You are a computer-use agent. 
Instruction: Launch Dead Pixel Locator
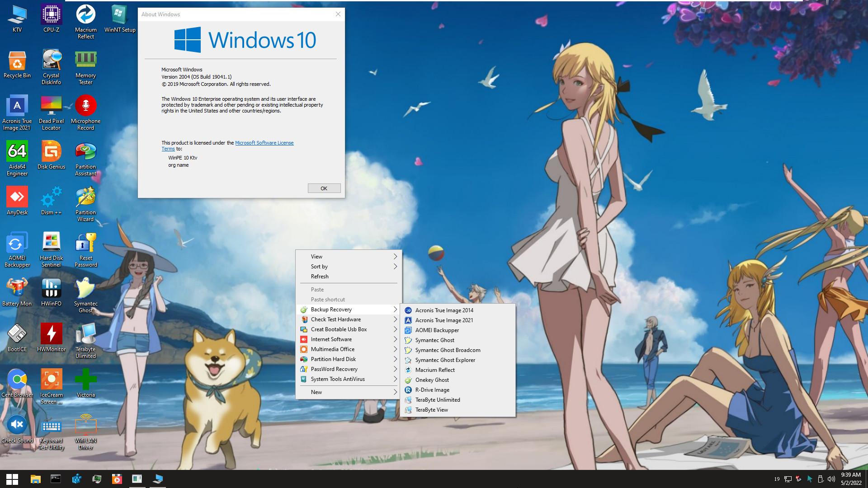click(x=51, y=113)
